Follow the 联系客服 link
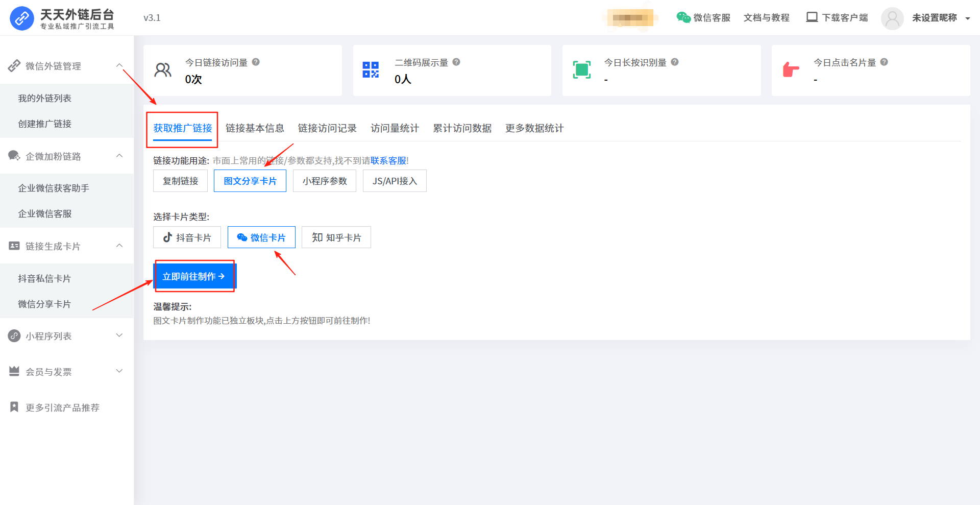Image resolution: width=980 pixels, height=505 pixels. pyautogui.click(x=388, y=161)
